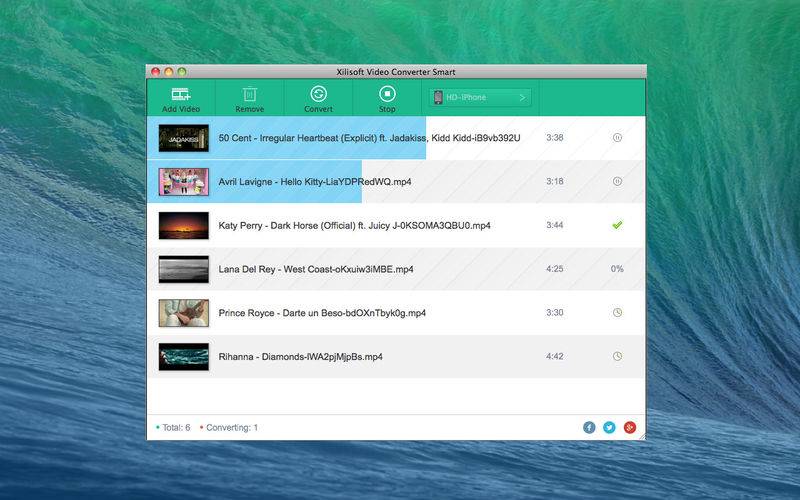The image size is (800, 500).
Task: Click the Add Video toolbar icon
Action: click(x=181, y=94)
